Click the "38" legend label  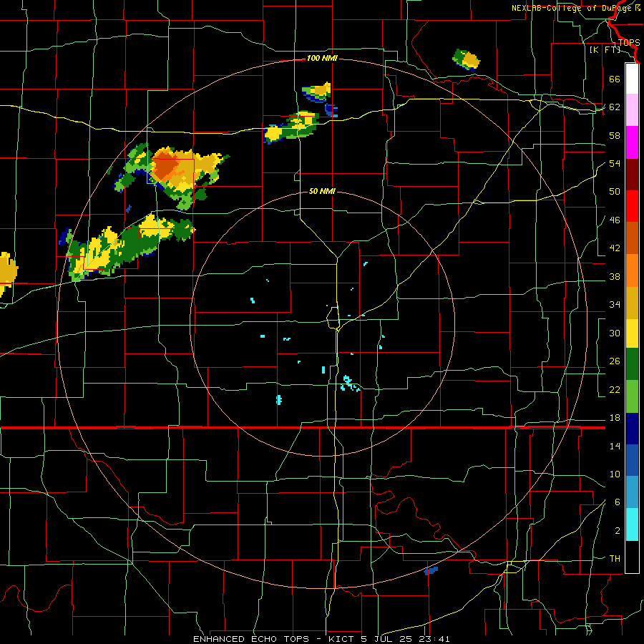click(615, 276)
